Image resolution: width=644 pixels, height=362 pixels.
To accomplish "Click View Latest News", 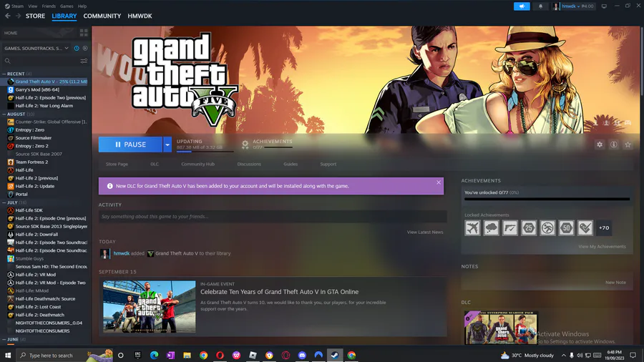I will (x=424, y=233).
